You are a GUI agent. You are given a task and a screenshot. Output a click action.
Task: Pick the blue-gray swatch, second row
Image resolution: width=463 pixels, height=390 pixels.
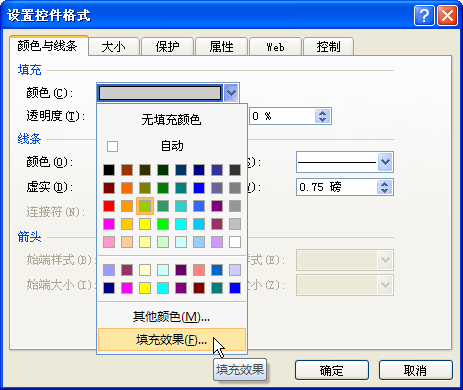[217, 188]
